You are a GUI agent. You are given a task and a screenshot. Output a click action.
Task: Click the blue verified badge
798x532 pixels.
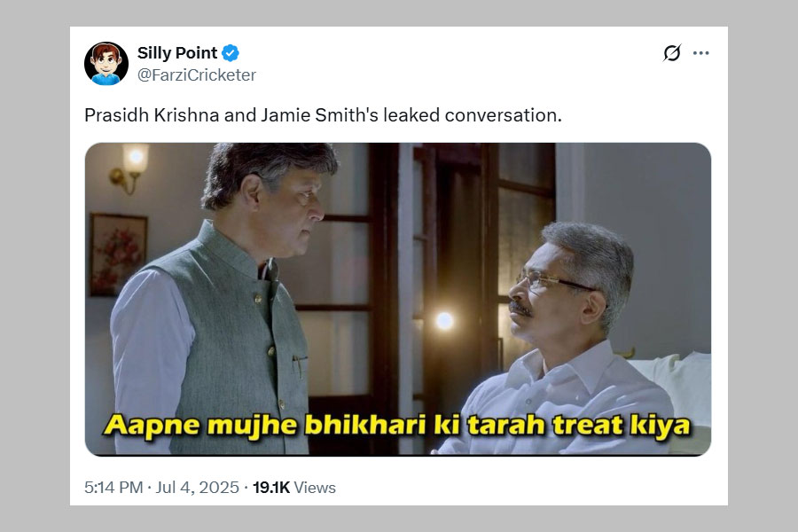231,53
